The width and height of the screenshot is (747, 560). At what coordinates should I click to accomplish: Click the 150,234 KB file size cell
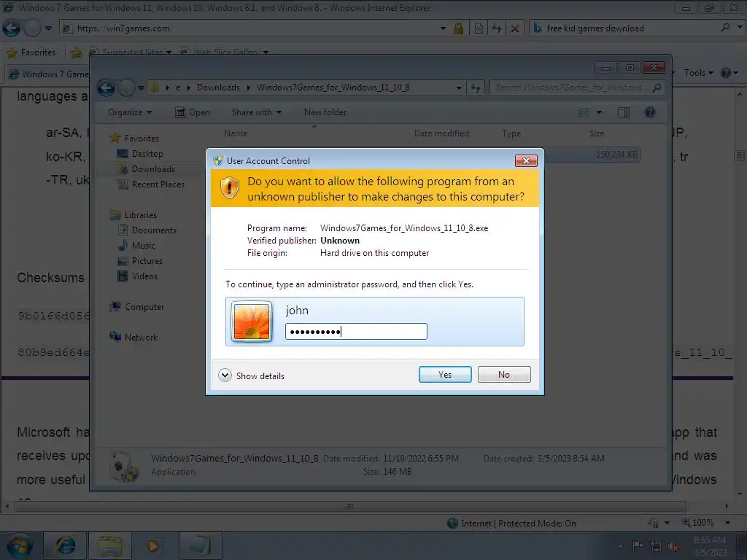616,155
